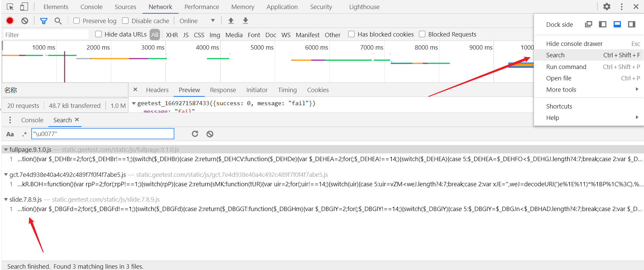Viewport: 644px width, 270px height.
Task: Collapse fullpage.9.1.0.js search result group
Action: tap(6, 149)
